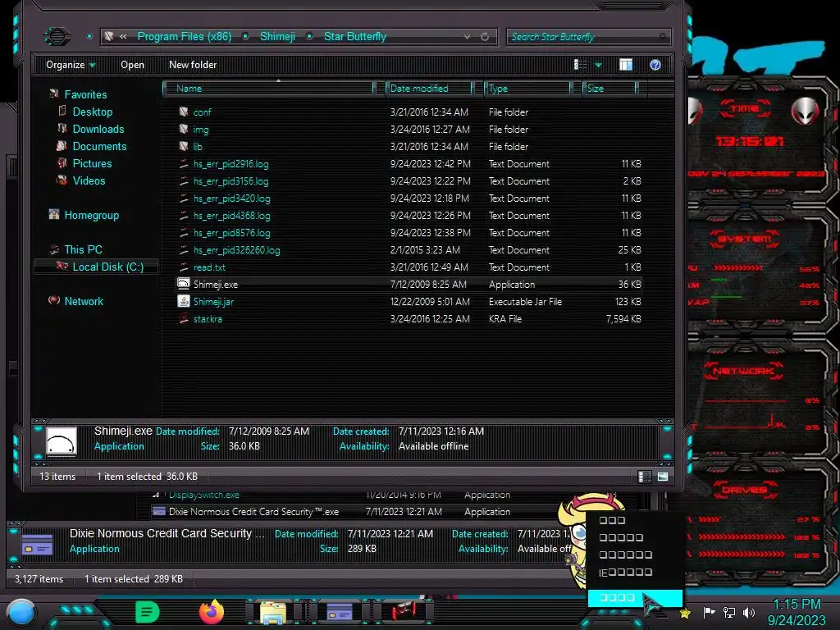
Task: Open the credit card app taskbar button
Action: coord(340,611)
